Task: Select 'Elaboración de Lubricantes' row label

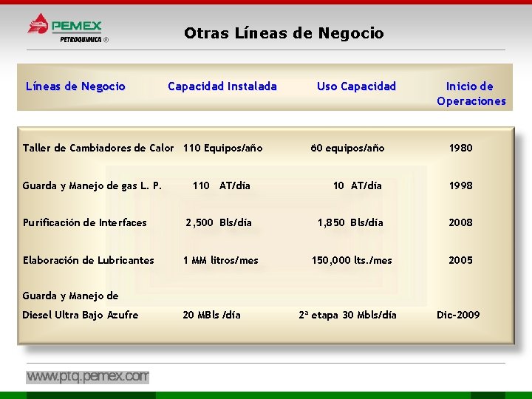Action: click(88, 260)
